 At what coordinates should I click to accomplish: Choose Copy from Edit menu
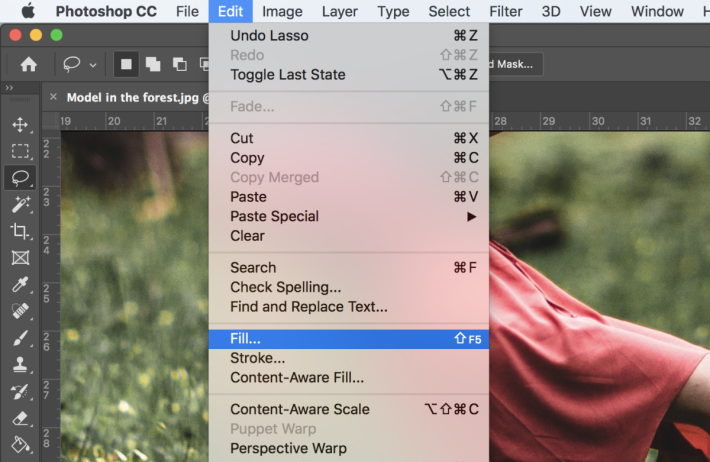(x=349, y=158)
